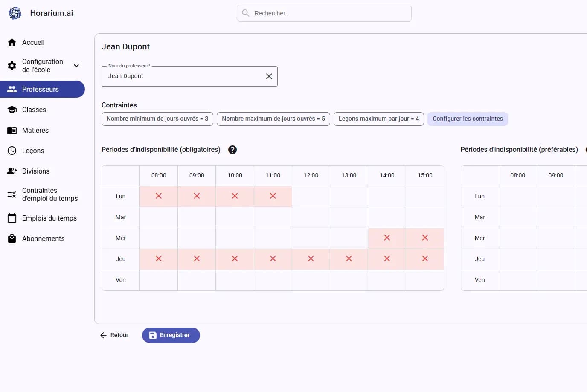Open help for mandatory unavailability periods

[x=232, y=150]
